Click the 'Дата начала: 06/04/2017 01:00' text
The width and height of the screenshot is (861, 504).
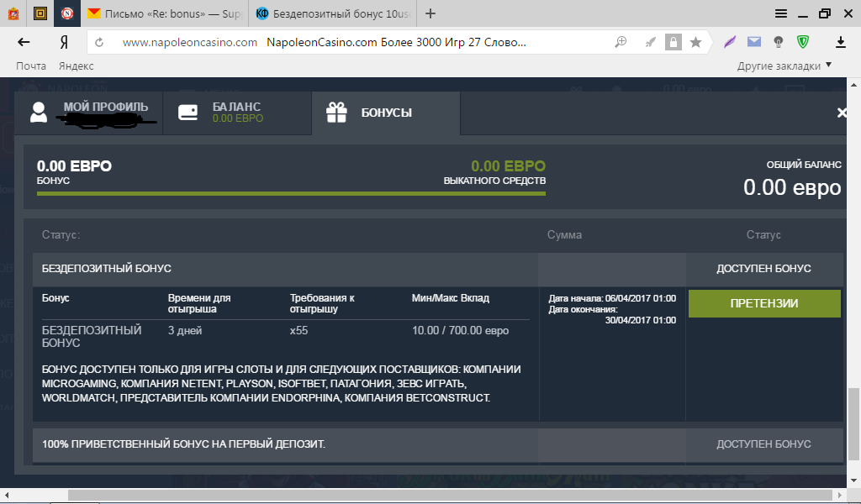612,298
